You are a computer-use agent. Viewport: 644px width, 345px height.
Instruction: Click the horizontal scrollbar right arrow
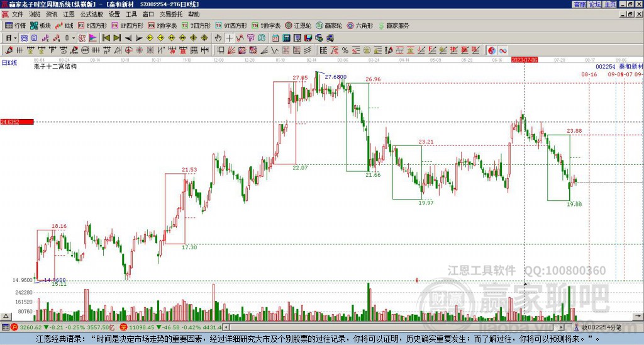coord(562,327)
